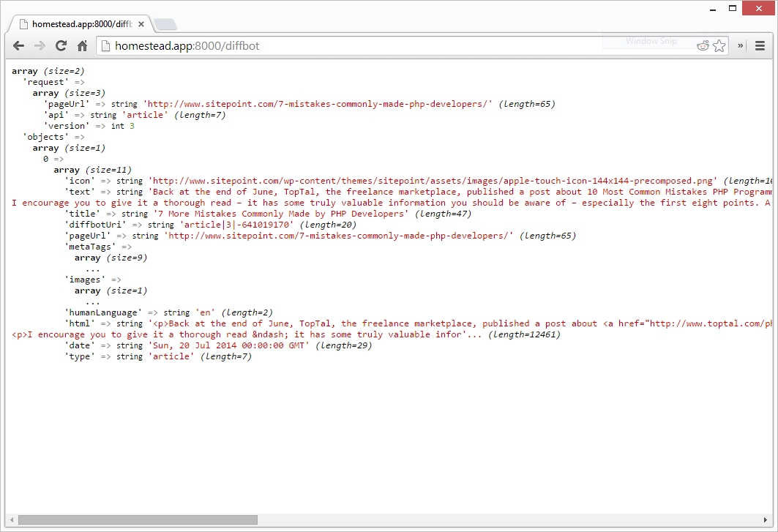Click the 'images' key text
The width and height of the screenshot is (778, 532).
coord(85,280)
